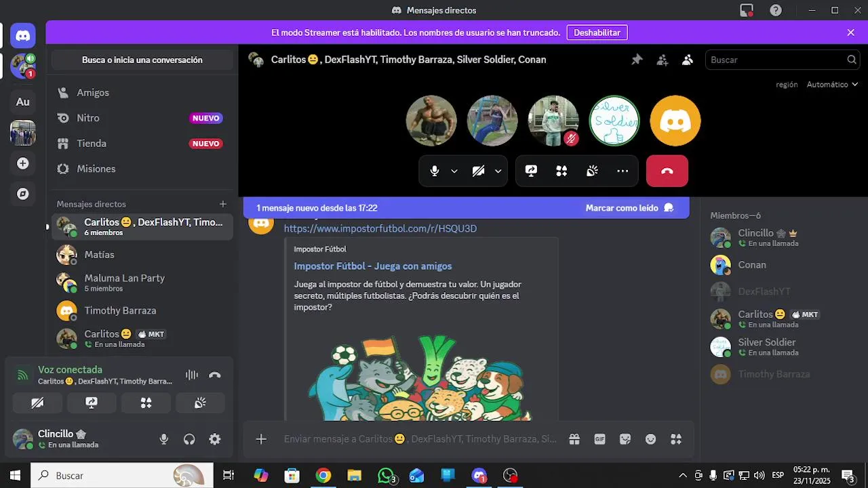Open Tienda section
The width and height of the screenshot is (868, 488).
click(142, 144)
